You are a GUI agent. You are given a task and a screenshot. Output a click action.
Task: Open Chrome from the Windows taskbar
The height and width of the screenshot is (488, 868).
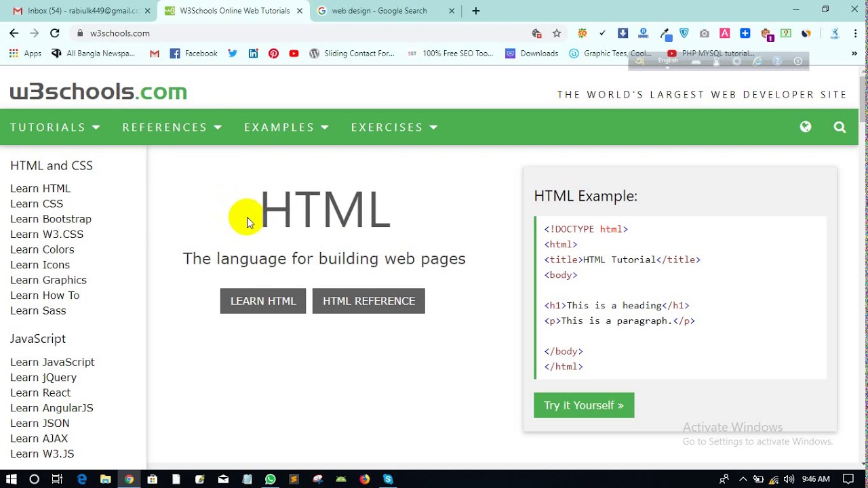tap(129, 479)
